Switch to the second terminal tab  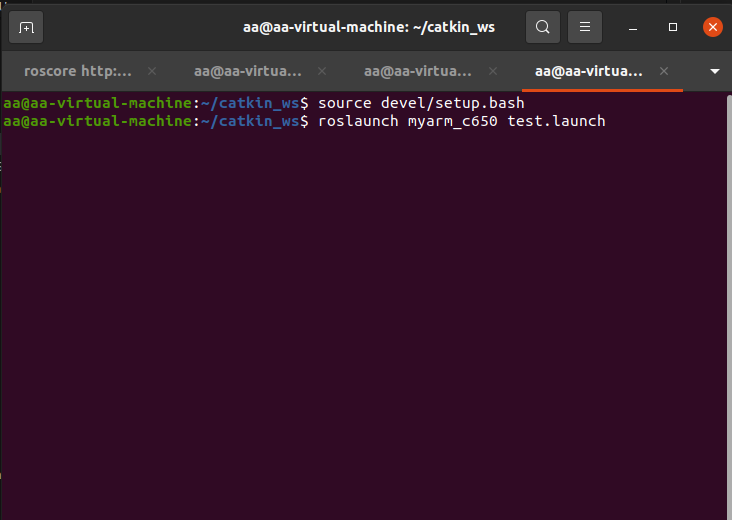coord(248,71)
